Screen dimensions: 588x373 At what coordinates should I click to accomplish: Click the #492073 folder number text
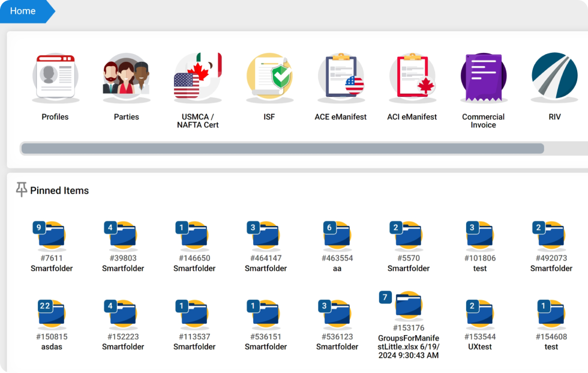point(551,258)
